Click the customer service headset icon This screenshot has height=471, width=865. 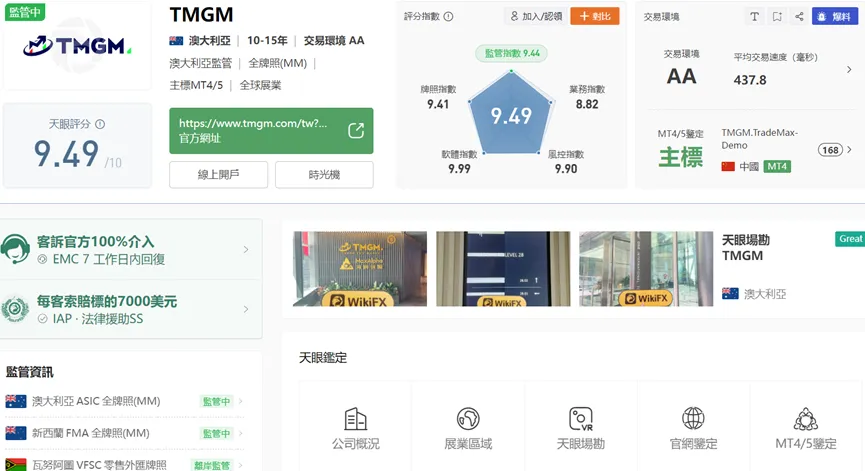[x=15, y=249]
